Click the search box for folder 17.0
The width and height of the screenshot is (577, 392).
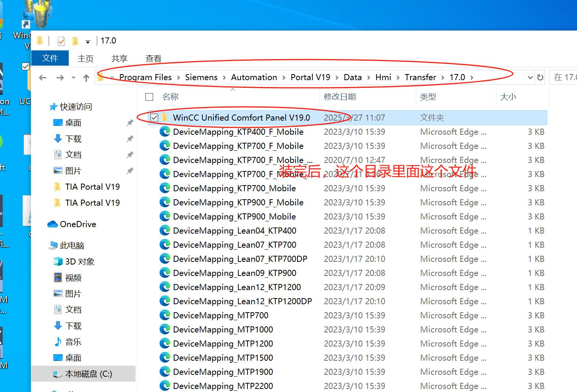(563, 77)
